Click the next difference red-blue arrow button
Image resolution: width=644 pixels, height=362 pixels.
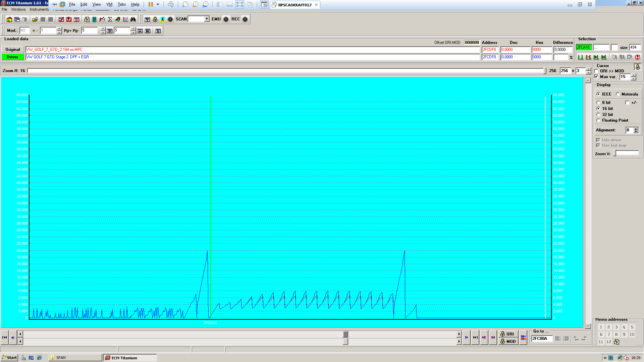(x=493, y=338)
